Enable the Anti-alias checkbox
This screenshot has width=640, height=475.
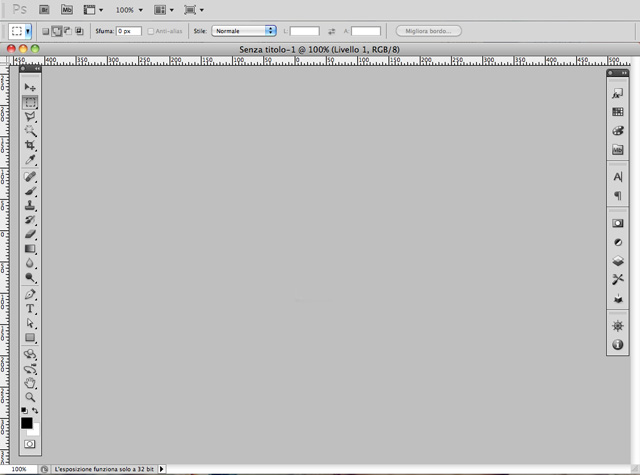pyautogui.click(x=150, y=31)
